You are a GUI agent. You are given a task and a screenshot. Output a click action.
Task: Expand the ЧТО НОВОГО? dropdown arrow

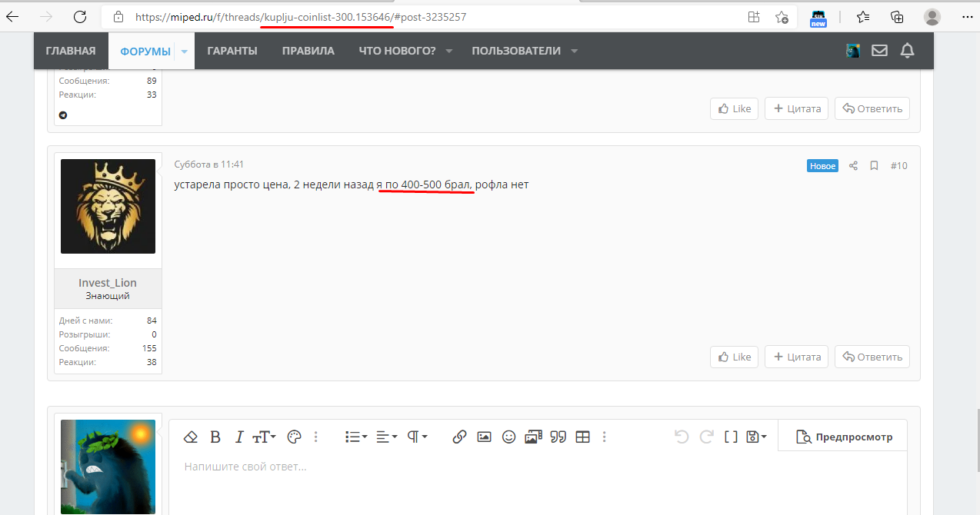[x=449, y=51]
